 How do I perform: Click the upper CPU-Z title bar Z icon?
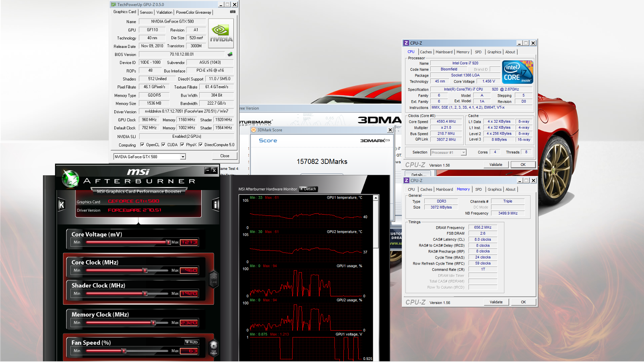406,43
